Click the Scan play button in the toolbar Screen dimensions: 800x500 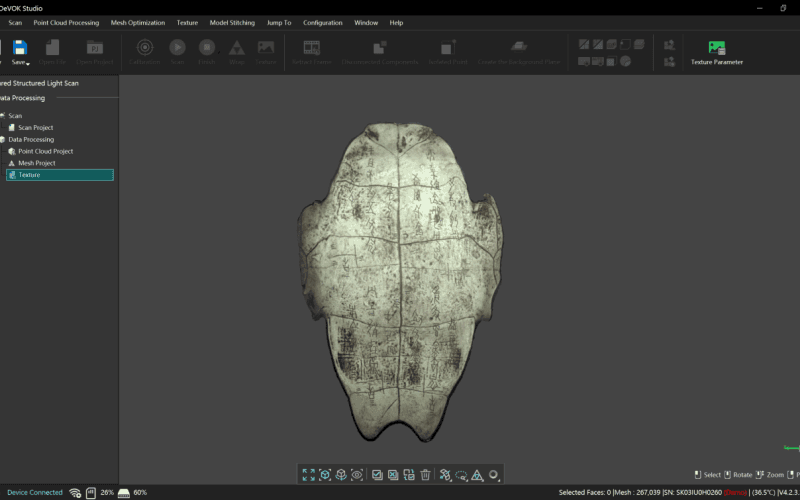[177, 47]
